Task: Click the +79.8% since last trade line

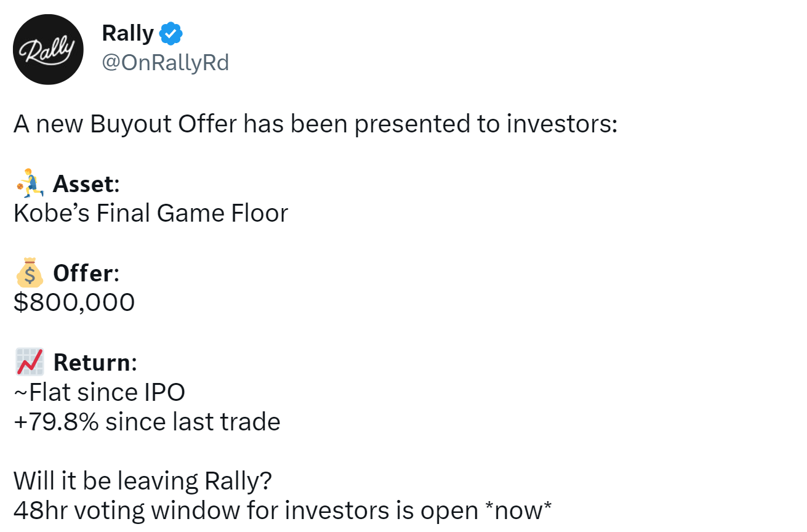Action: (x=147, y=422)
